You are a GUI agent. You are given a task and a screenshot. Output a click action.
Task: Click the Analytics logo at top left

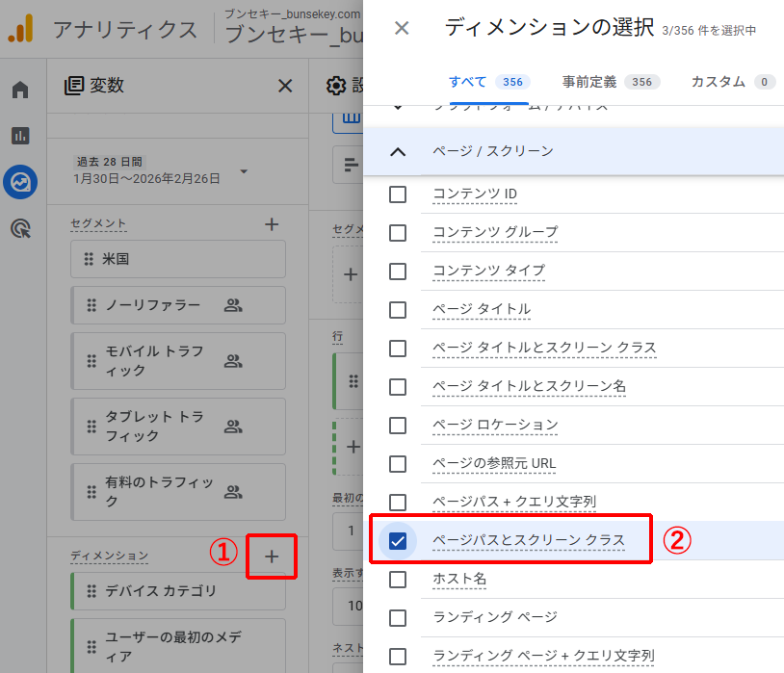tap(25, 30)
